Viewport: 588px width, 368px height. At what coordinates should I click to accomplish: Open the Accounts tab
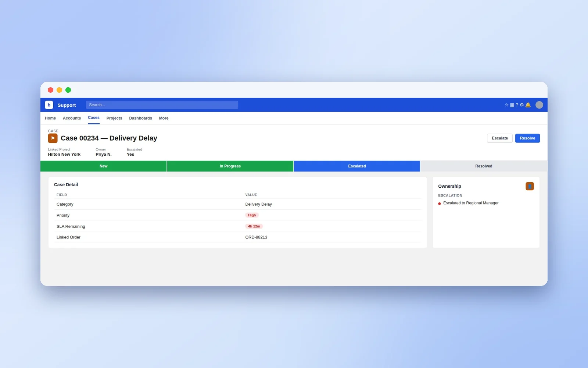pyautogui.click(x=72, y=118)
